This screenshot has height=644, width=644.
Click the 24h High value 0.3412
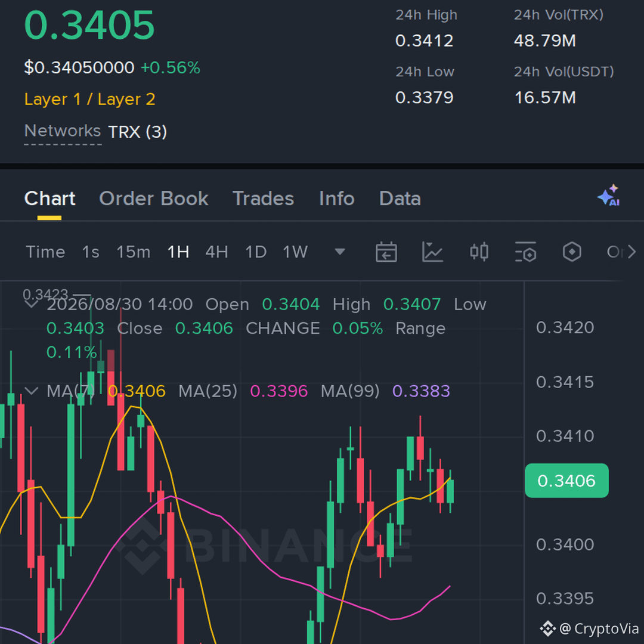coord(425,41)
